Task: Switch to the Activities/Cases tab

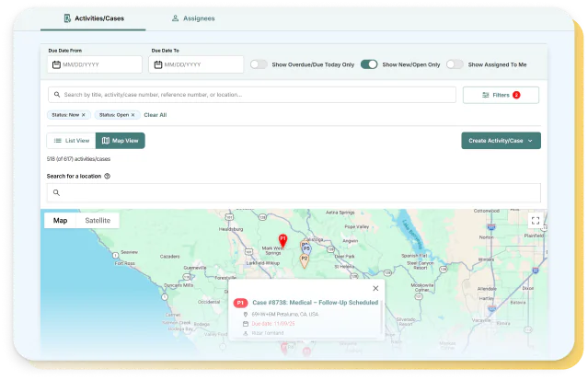Action: 93,18
